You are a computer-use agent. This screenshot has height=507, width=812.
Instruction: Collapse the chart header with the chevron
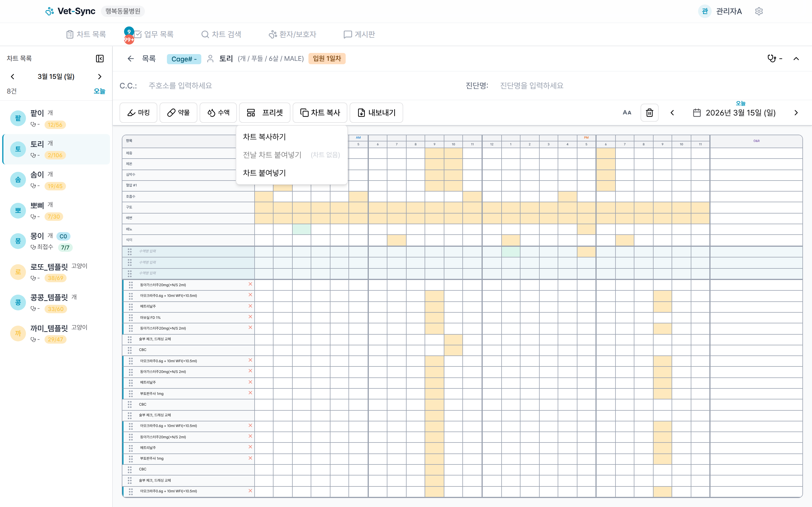[796, 58]
